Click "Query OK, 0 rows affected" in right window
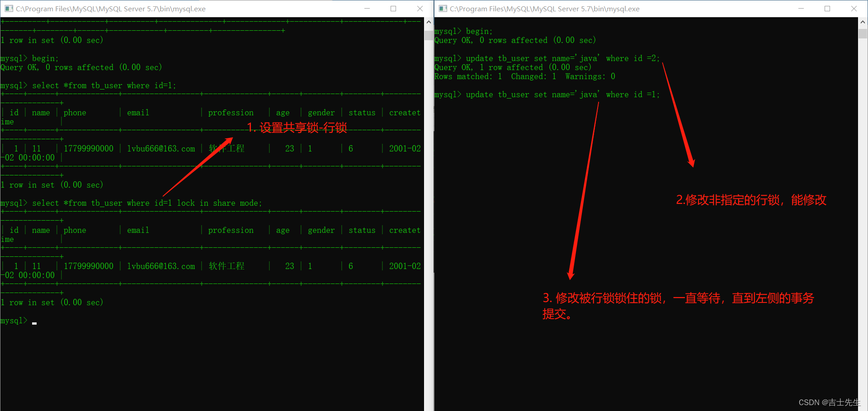868x411 pixels. pos(515,40)
